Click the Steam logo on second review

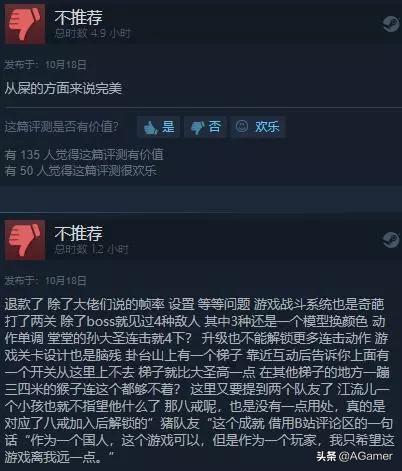(x=391, y=240)
